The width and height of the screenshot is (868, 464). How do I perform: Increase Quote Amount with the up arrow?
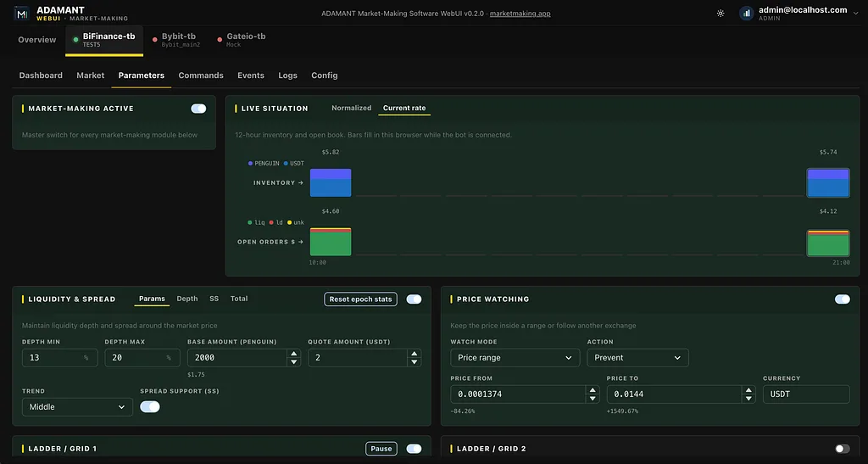point(414,354)
